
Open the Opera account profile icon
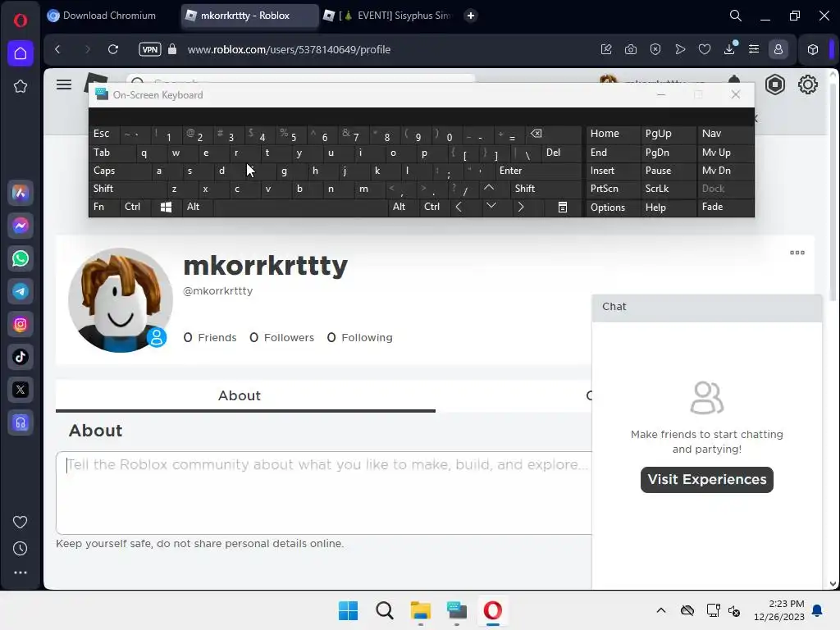[x=778, y=49]
